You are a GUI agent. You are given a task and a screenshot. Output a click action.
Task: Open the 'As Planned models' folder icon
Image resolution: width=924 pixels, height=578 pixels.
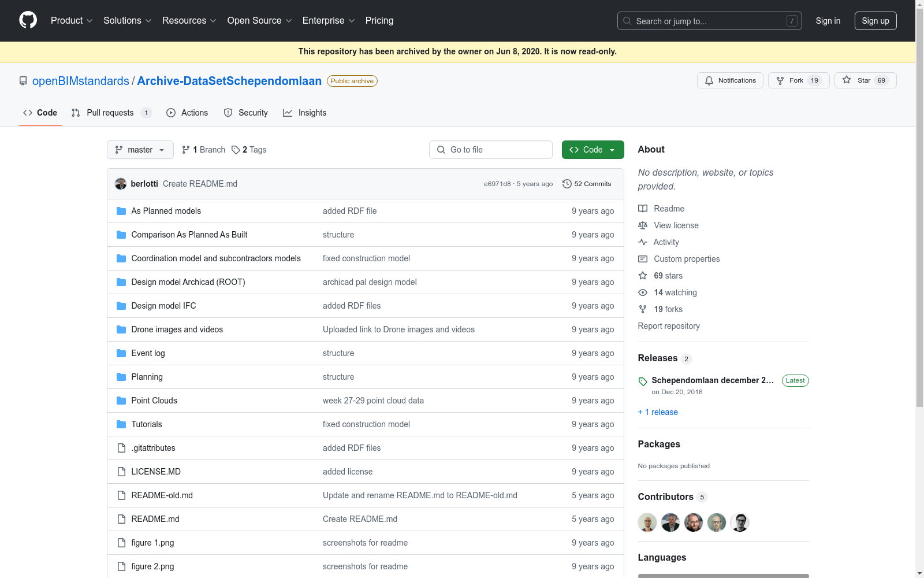pyautogui.click(x=121, y=211)
